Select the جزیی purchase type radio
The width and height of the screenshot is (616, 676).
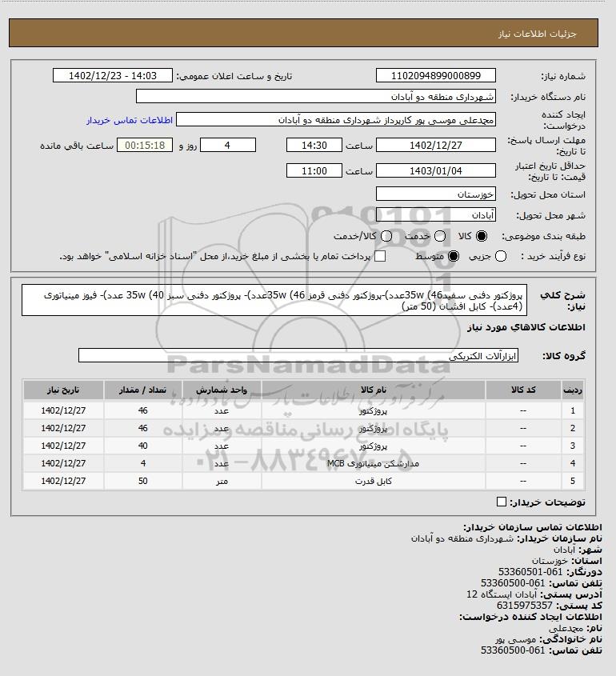(501, 257)
